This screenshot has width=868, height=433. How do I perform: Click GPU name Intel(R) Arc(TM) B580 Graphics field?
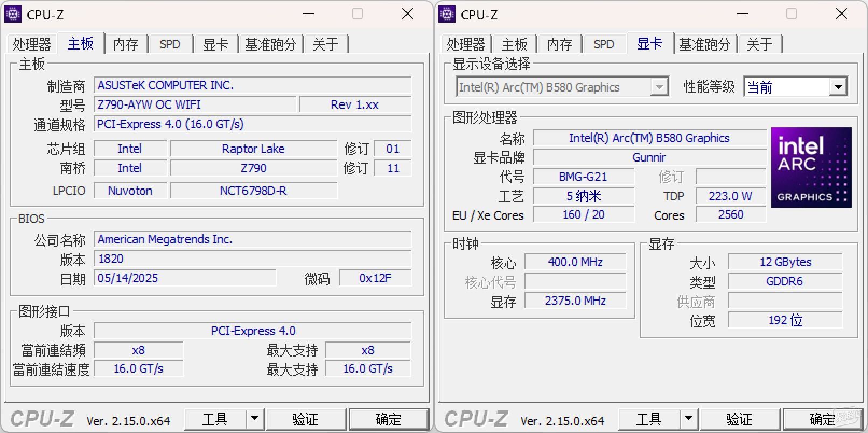click(649, 138)
